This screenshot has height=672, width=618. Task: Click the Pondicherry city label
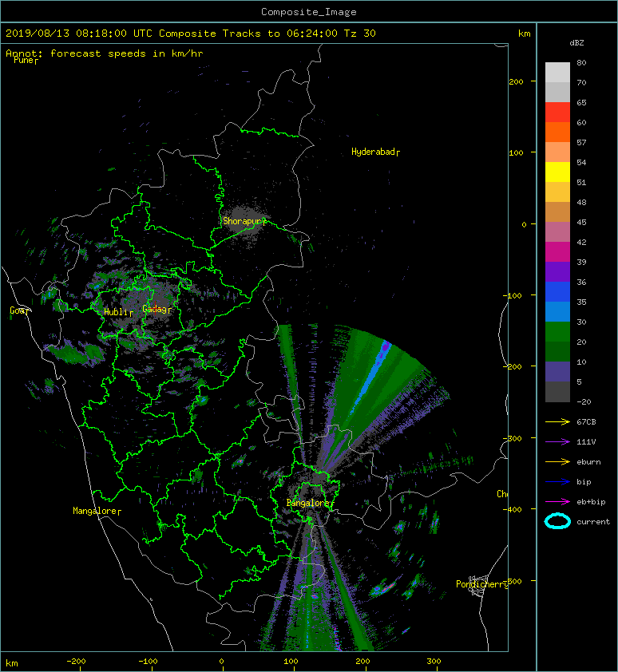point(482,584)
